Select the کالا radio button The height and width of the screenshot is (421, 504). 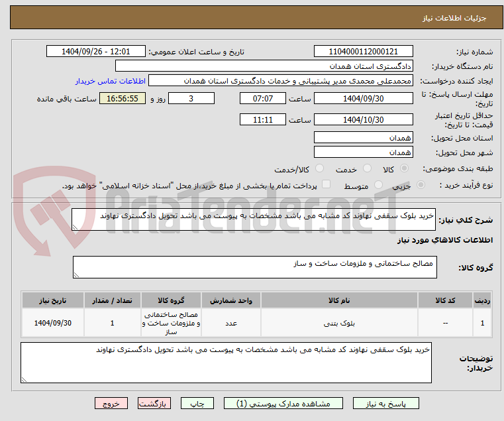(405, 168)
